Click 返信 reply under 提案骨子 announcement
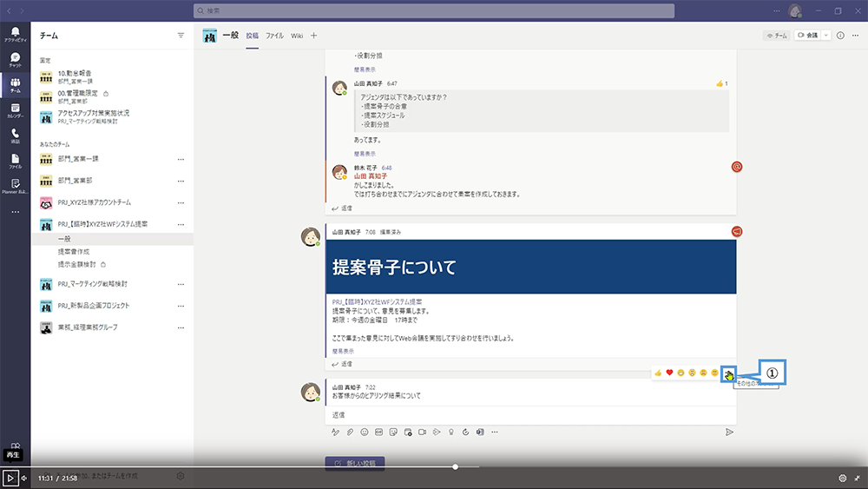The height and width of the screenshot is (489, 868). 342,364
